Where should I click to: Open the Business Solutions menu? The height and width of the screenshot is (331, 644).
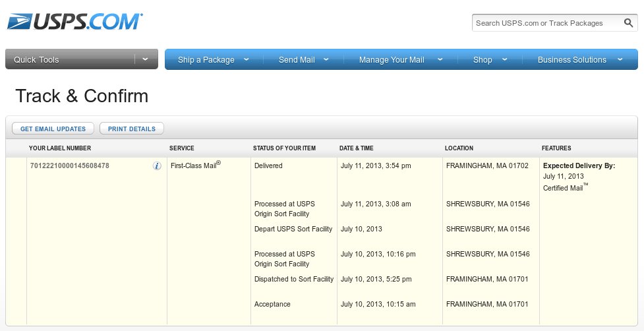coord(572,59)
